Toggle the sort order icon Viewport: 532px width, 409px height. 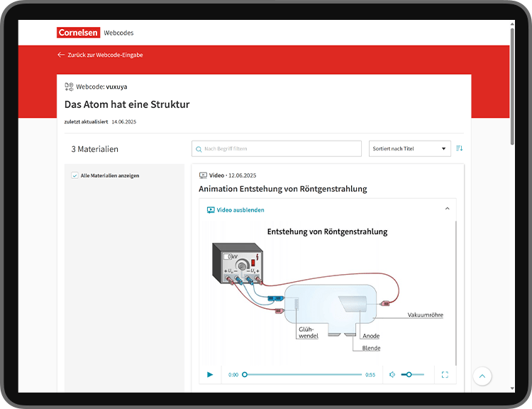[x=460, y=148]
